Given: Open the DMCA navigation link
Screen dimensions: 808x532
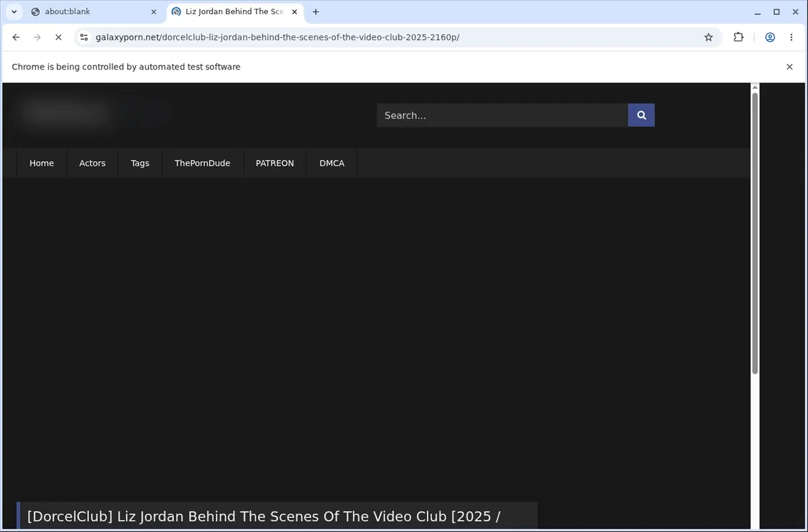Looking at the screenshot, I should [x=332, y=163].
